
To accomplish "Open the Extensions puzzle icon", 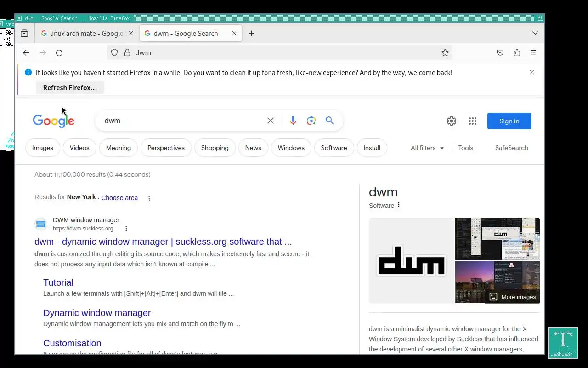I will [517, 52].
